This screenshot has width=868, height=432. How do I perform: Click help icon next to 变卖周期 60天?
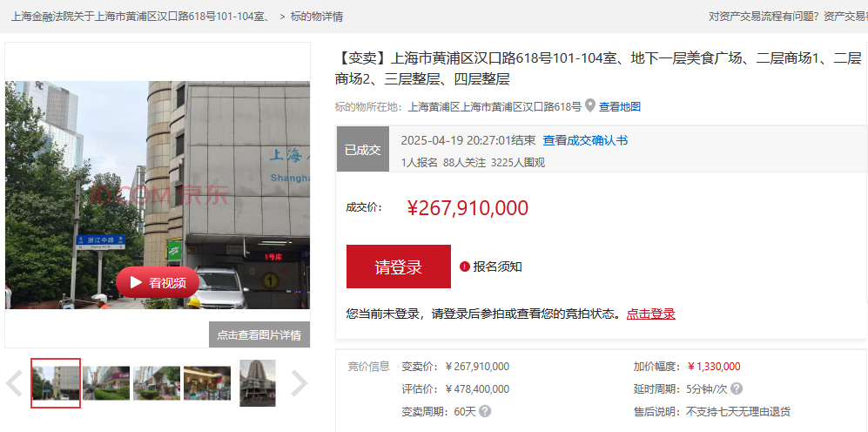pyautogui.click(x=485, y=411)
